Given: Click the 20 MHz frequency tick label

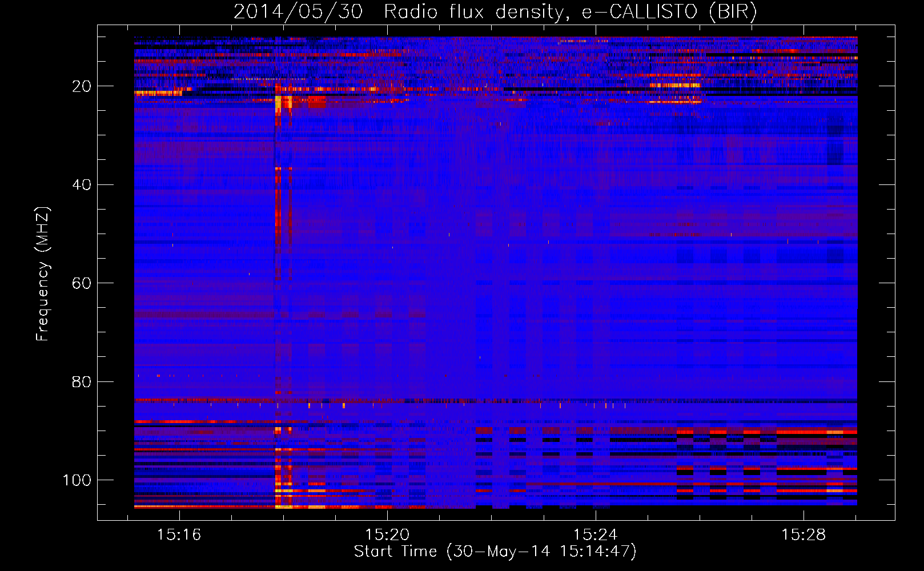Looking at the screenshot, I should coord(82,86).
